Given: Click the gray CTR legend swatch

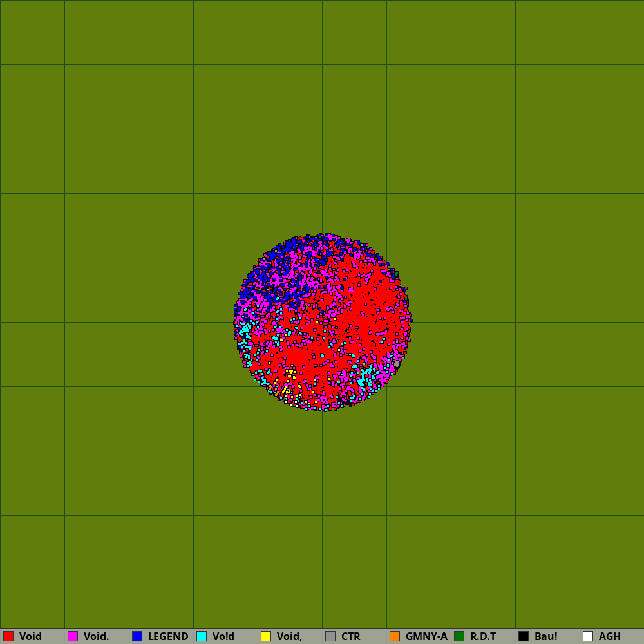Looking at the screenshot, I should 330,636.
